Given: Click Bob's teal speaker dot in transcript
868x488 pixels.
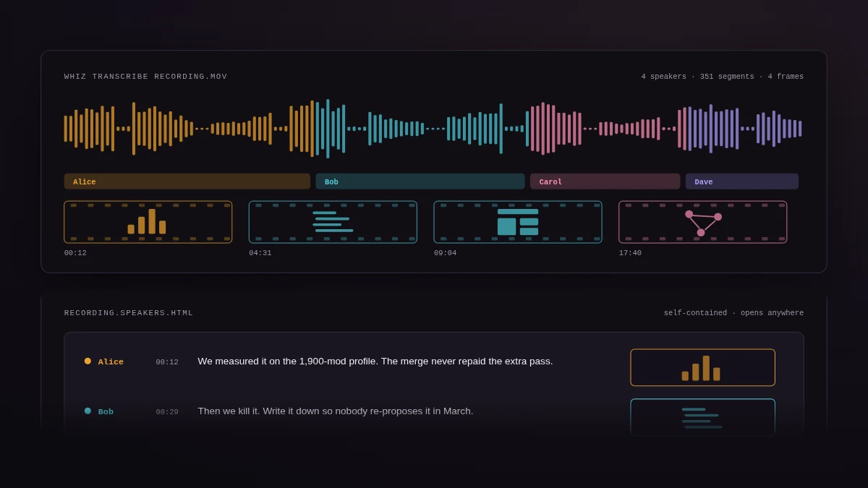Looking at the screenshot, I should [x=88, y=411].
